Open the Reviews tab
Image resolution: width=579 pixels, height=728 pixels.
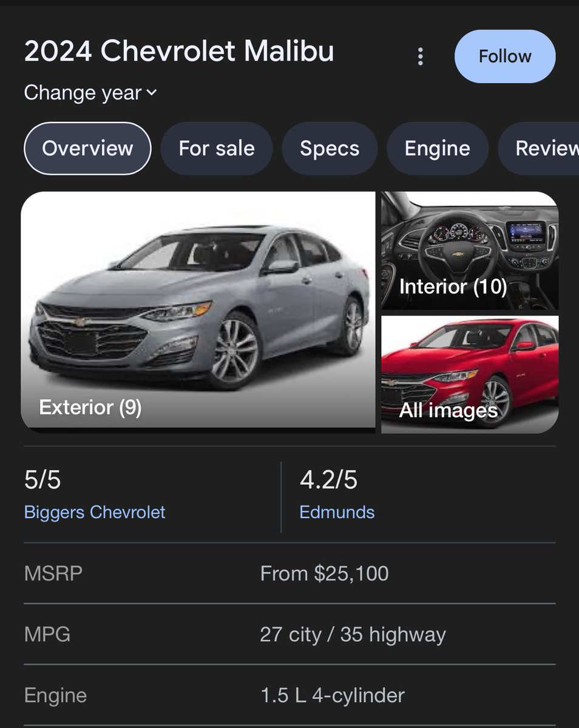click(538, 149)
